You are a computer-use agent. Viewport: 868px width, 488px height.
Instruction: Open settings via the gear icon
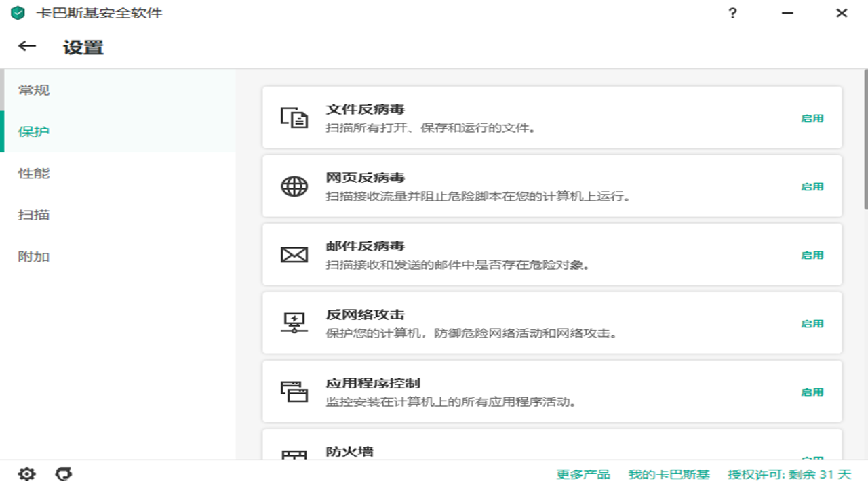click(x=26, y=474)
